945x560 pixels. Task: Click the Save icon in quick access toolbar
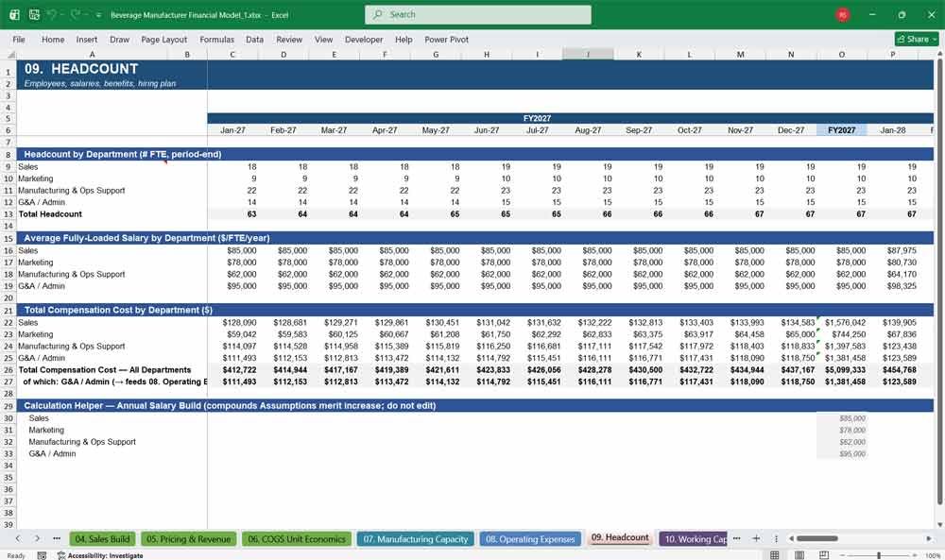pyautogui.click(x=34, y=14)
